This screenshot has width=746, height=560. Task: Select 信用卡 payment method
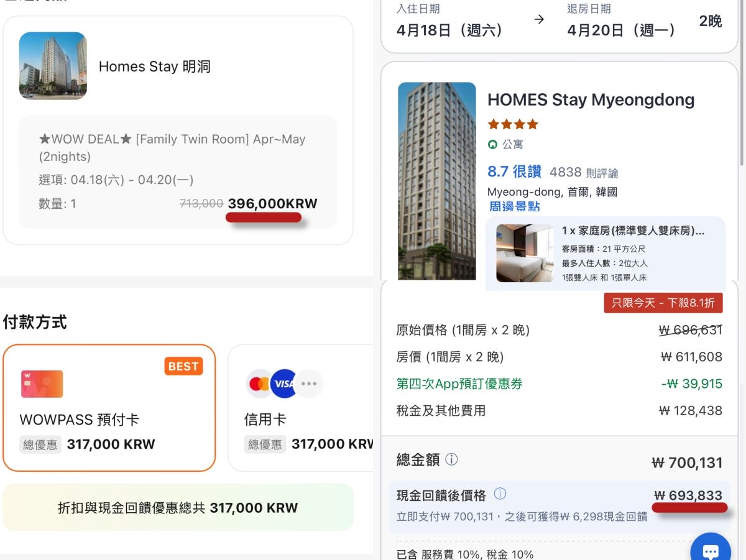pyautogui.click(x=301, y=408)
